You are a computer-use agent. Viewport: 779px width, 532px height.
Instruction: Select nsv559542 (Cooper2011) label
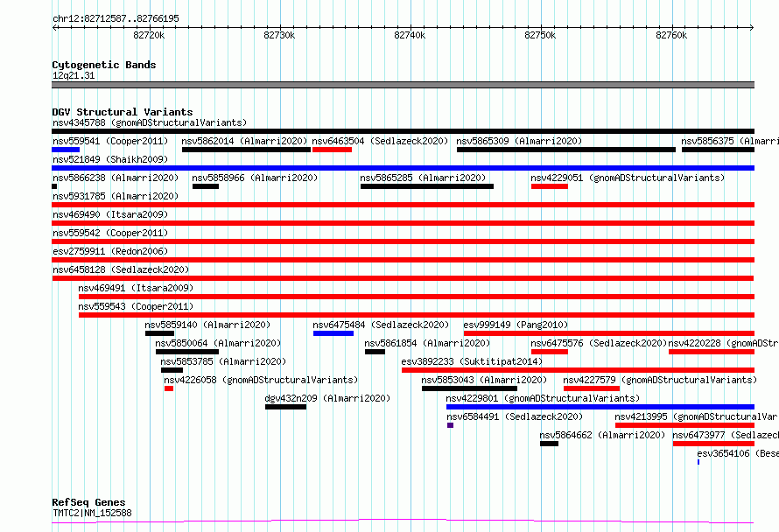coord(110,233)
